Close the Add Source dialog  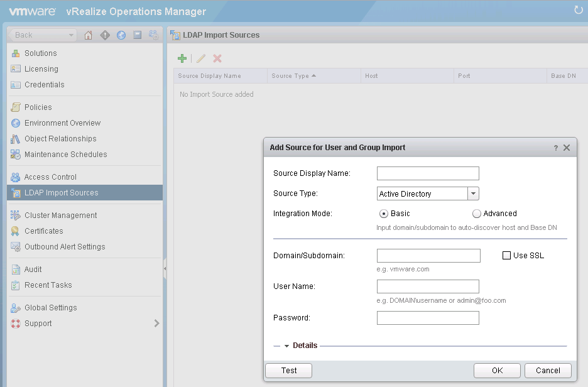pyautogui.click(x=567, y=148)
